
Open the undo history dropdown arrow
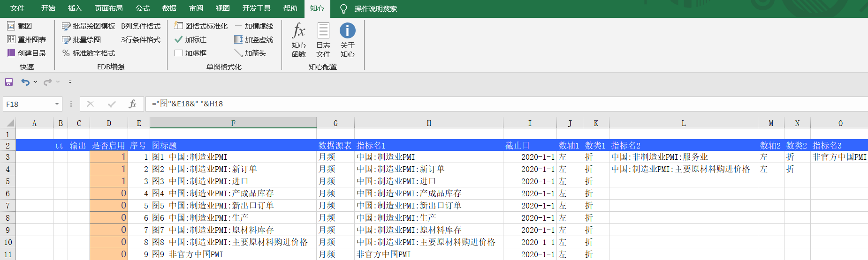[36, 82]
